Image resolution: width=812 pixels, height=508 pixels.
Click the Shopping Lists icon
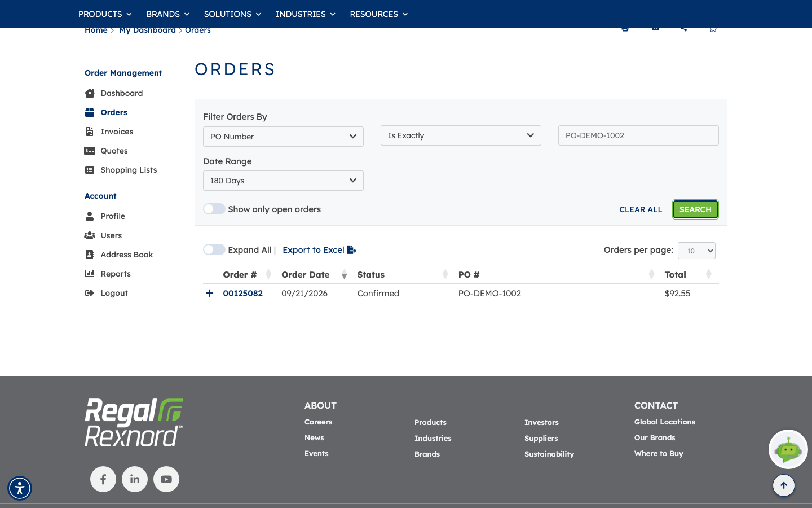[90, 170]
